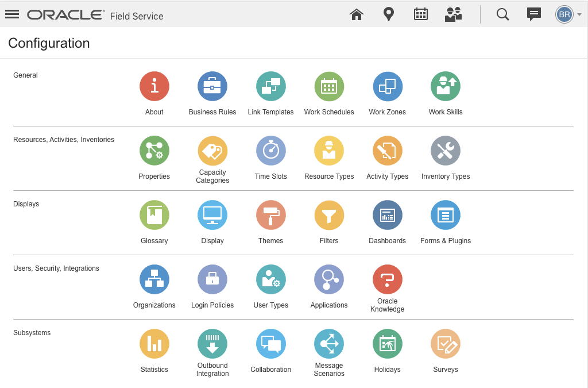
Task: Click the Capacity Categories label
Action: [x=212, y=176]
